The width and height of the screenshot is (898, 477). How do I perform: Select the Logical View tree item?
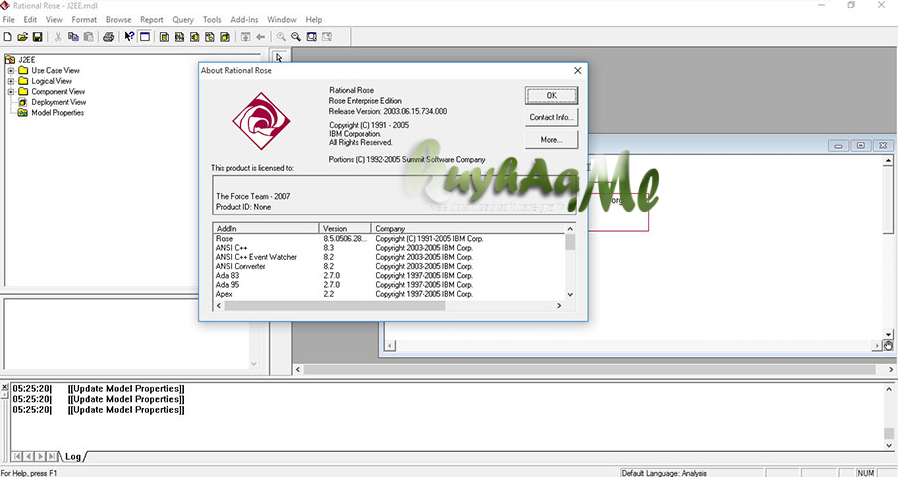tap(52, 81)
